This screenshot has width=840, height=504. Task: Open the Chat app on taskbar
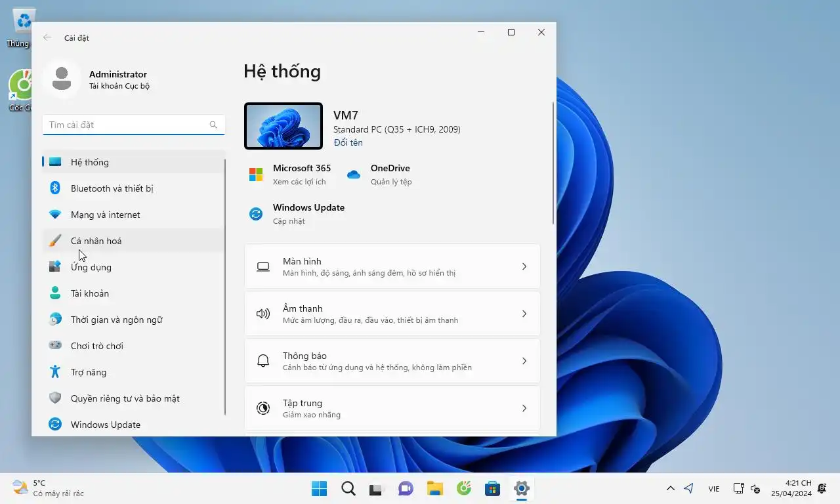pos(406,488)
